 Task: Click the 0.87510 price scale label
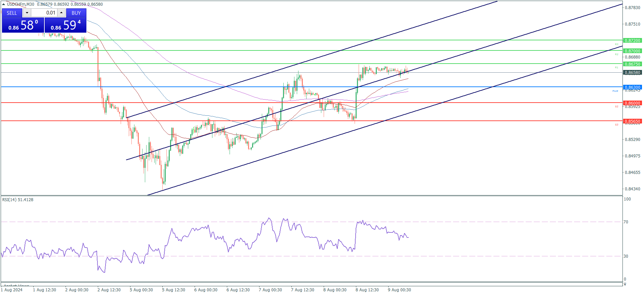pos(632,24)
